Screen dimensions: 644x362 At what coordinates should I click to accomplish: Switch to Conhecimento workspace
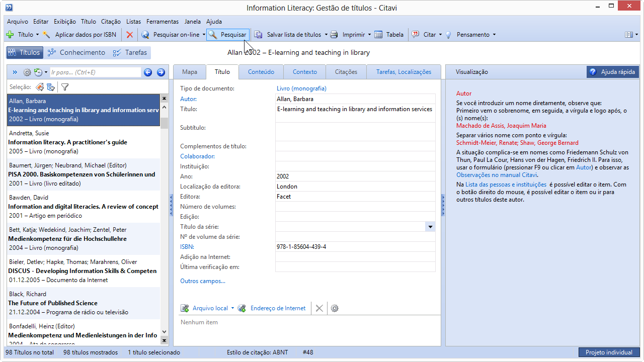click(x=76, y=52)
